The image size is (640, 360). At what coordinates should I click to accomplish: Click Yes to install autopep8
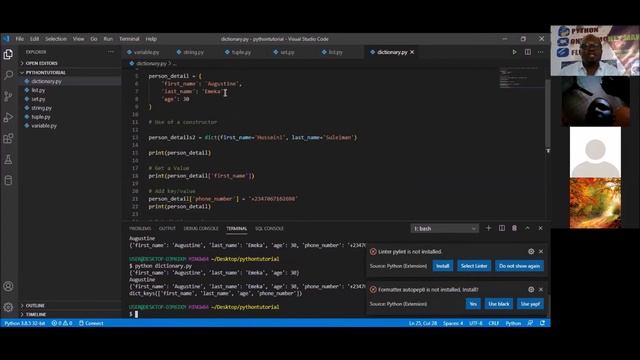pos(473,304)
